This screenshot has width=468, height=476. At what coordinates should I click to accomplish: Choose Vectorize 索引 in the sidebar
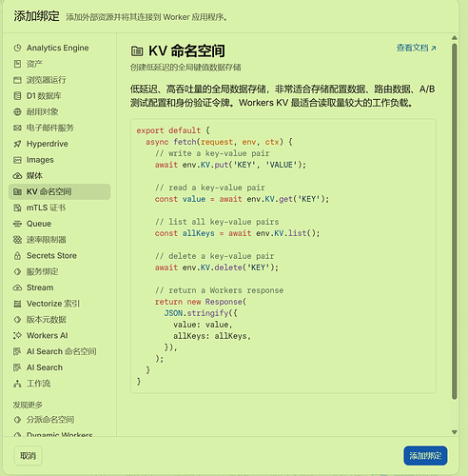tap(60, 304)
